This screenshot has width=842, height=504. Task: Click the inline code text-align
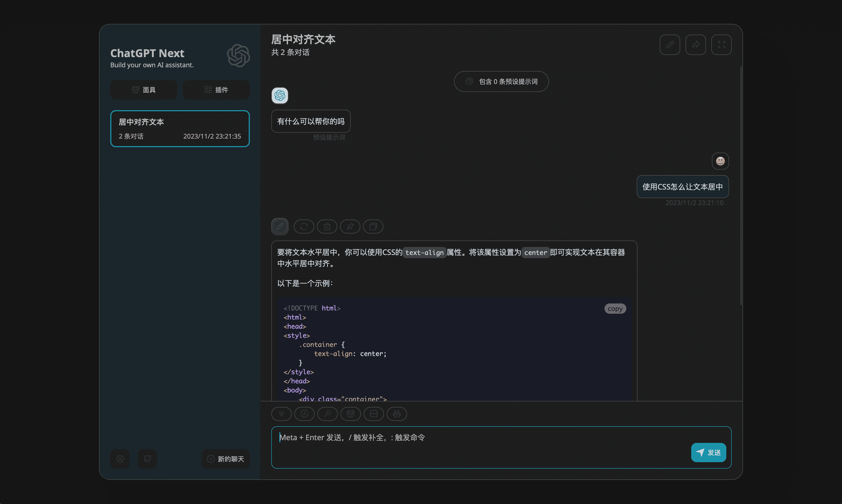424,252
